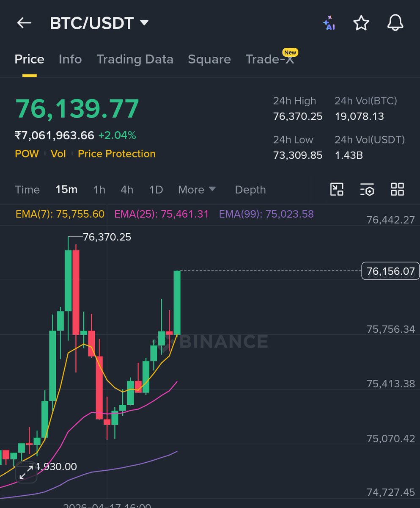Expand the More timeframes dropdown
The height and width of the screenshot is (508, 420).
click(x=197, y=190)
